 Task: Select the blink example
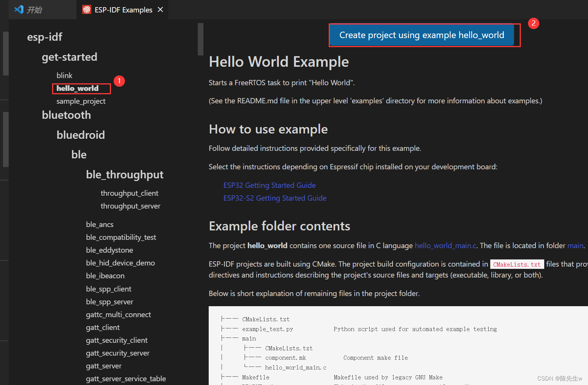point(65,75)
